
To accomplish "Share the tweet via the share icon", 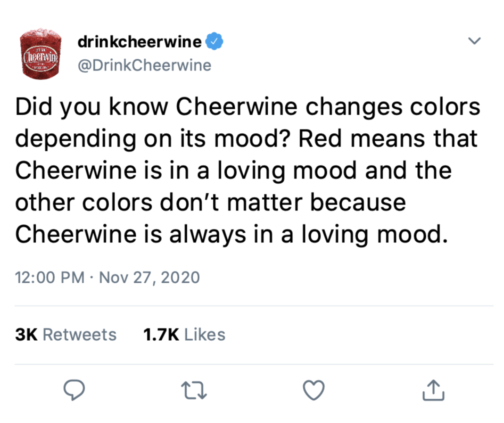I will coord(433,390).
